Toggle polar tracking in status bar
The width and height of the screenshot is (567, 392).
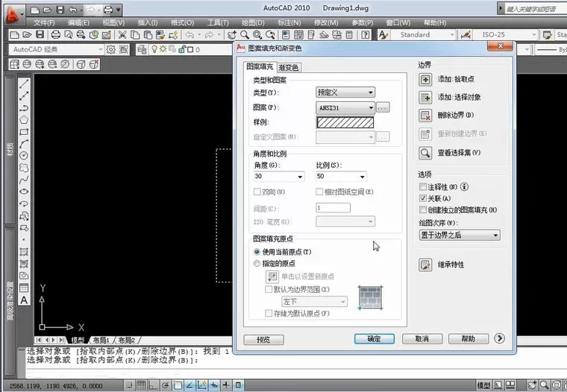click(x=166, y=385)
